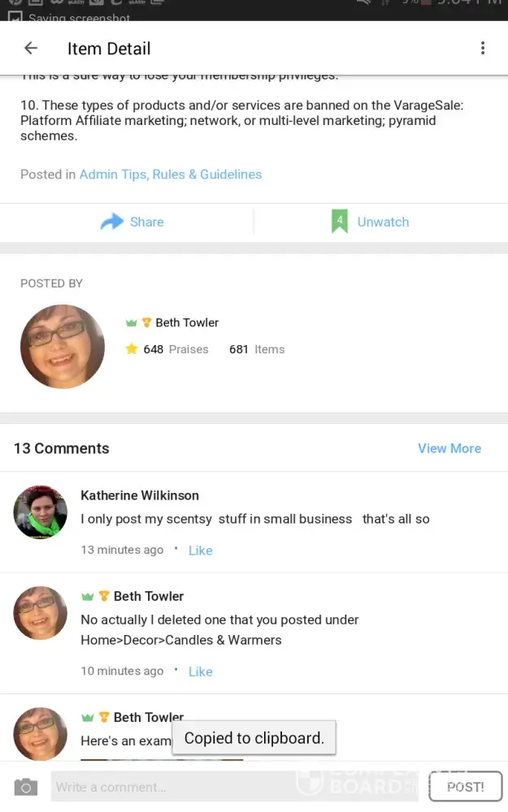This screenshot has height=812, width=508.
Task: Open Admin Tips, Rules & Guidelines category
Action: click(171, 175)
